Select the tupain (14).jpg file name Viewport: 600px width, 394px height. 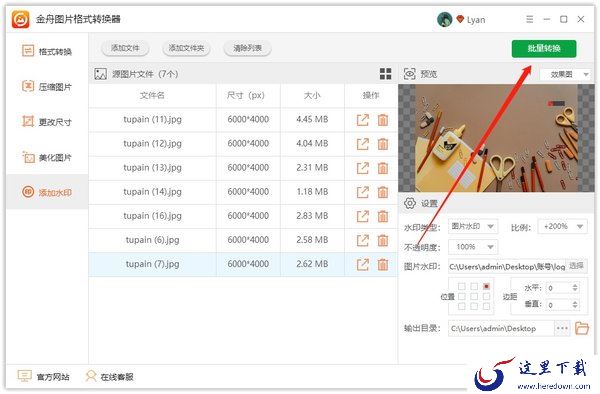coord(152,192)
